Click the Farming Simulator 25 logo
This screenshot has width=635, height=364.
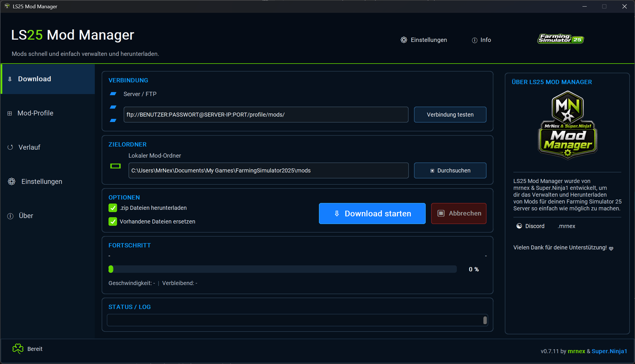point(561,39)
